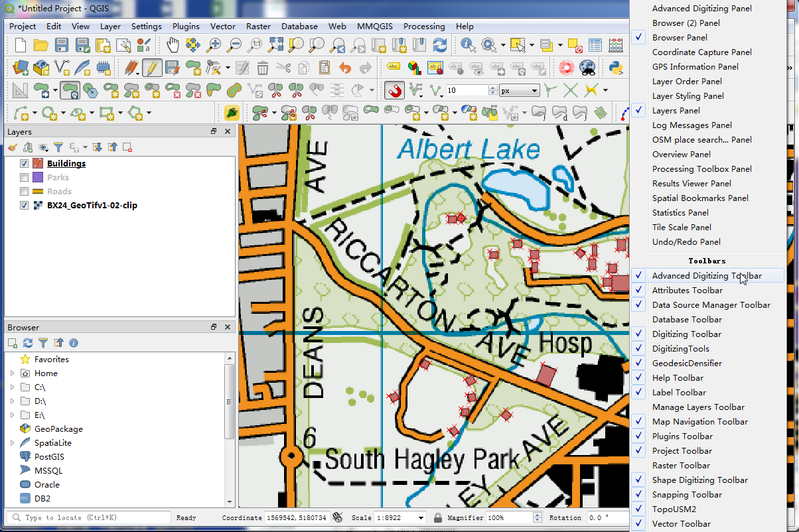Click the Delete Selected trash icon
Image resolution: width=799 pixels, height=532 pixels.
pyautogui.click(x=263, y=68)
